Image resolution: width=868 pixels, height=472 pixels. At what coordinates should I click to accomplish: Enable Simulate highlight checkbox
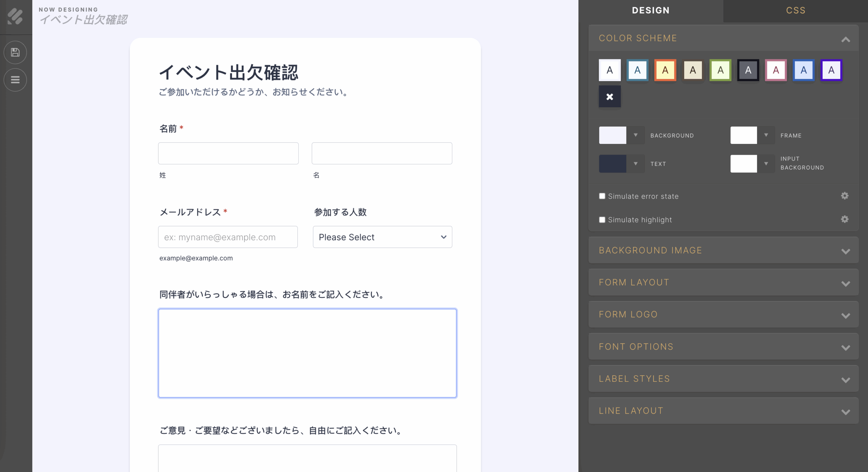click(602, 220)
